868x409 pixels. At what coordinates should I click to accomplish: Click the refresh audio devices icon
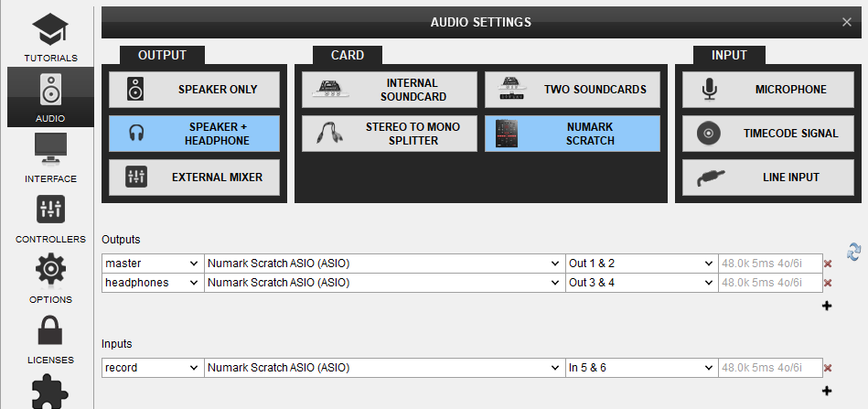854,252
